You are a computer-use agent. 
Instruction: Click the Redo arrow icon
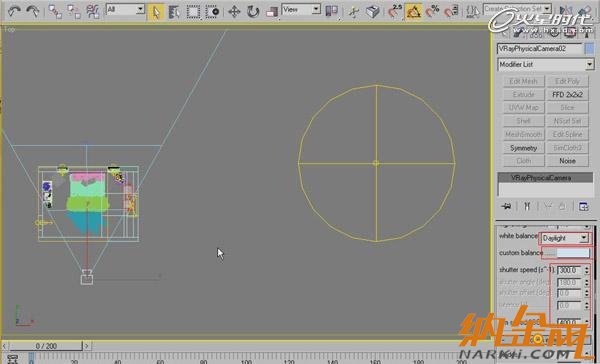[x=33, y=11]
